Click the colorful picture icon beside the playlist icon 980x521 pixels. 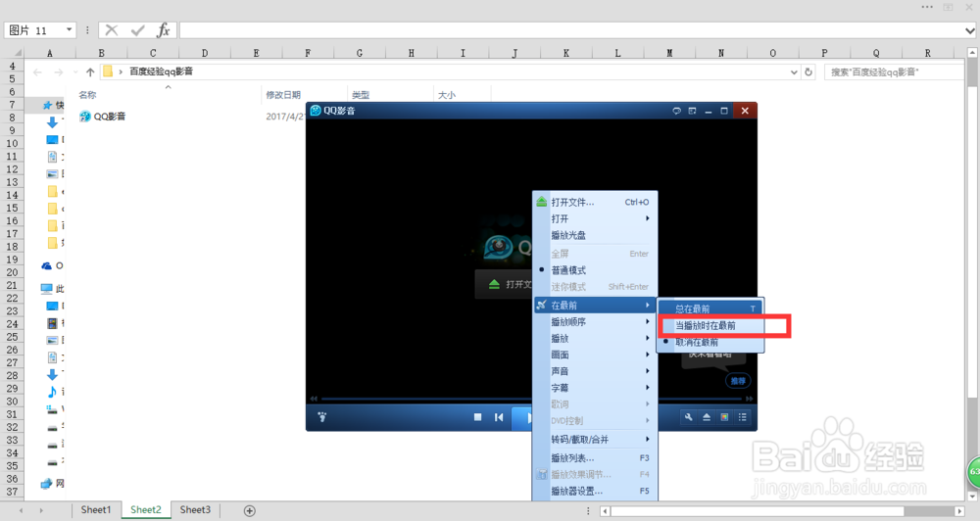pos(724,417)
